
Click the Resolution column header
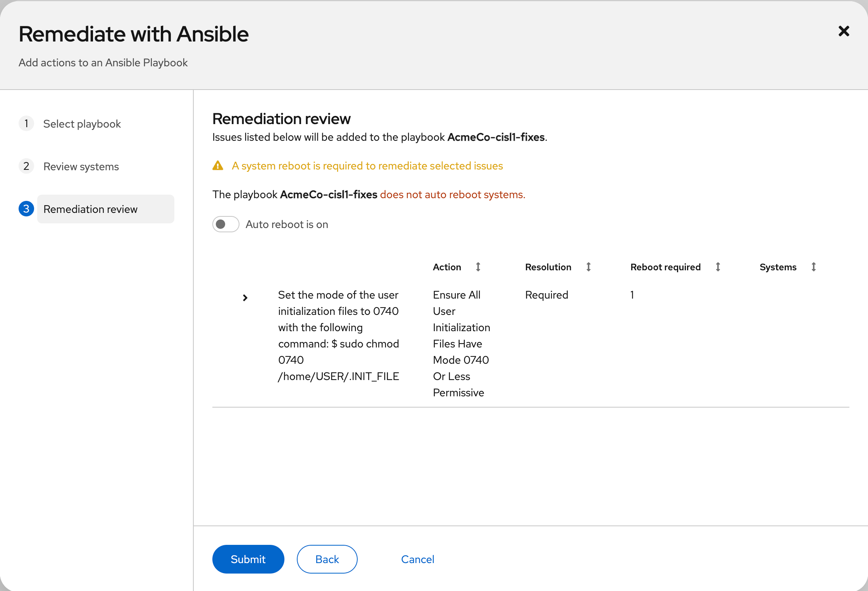click(548, 267)
